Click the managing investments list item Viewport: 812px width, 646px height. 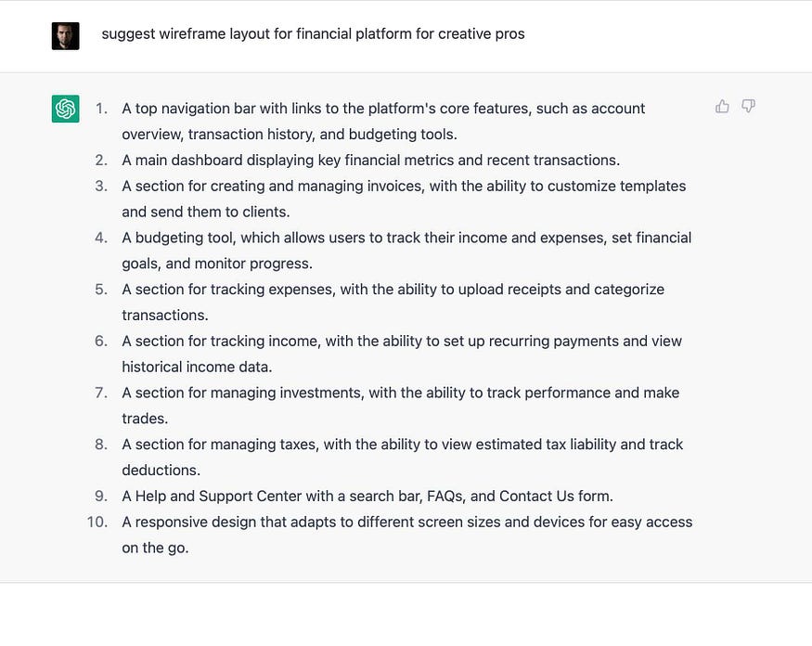pyautogui.click(x=400, y=406)
